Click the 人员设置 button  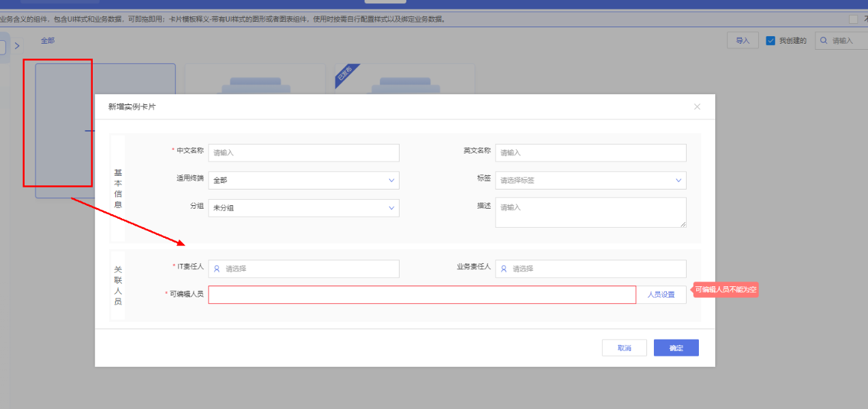(x=661, y=294)
